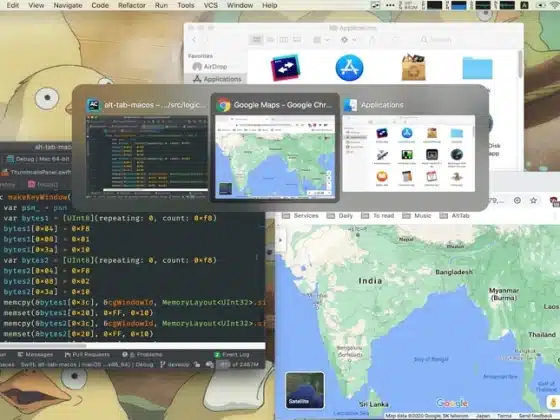Viewport: 560px width, 420px height.
Task: Click the AppCode icon in switcher
Action: point(94,105)
